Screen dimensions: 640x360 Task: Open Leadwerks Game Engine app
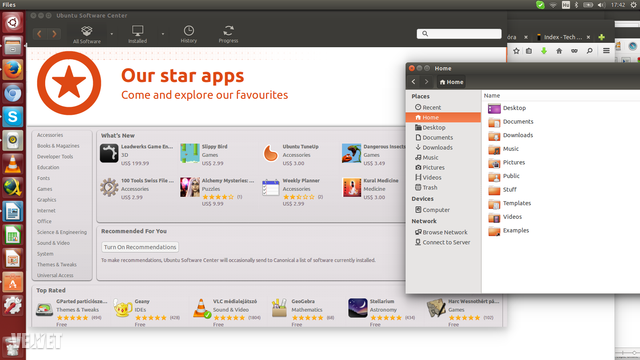point(137,154)
